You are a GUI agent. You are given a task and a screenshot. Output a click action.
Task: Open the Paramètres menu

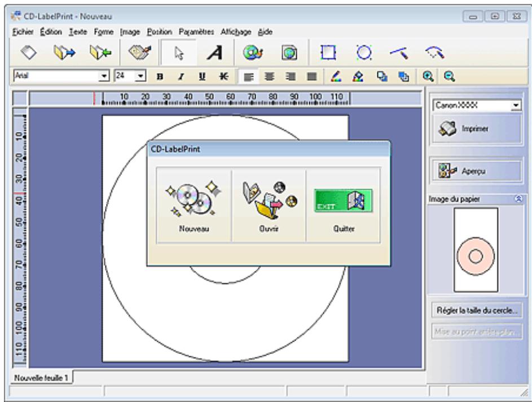click(x=196, y=32)
